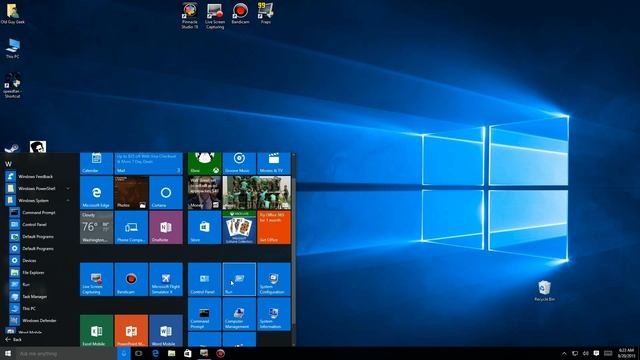Open the Photos tile
The image size is (640, 360).
(131, 193)
